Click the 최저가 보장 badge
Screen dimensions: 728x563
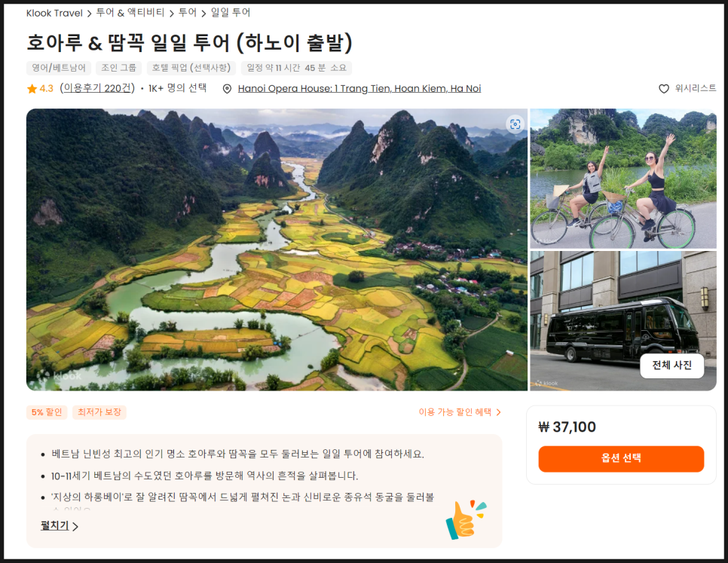point(99,412)
